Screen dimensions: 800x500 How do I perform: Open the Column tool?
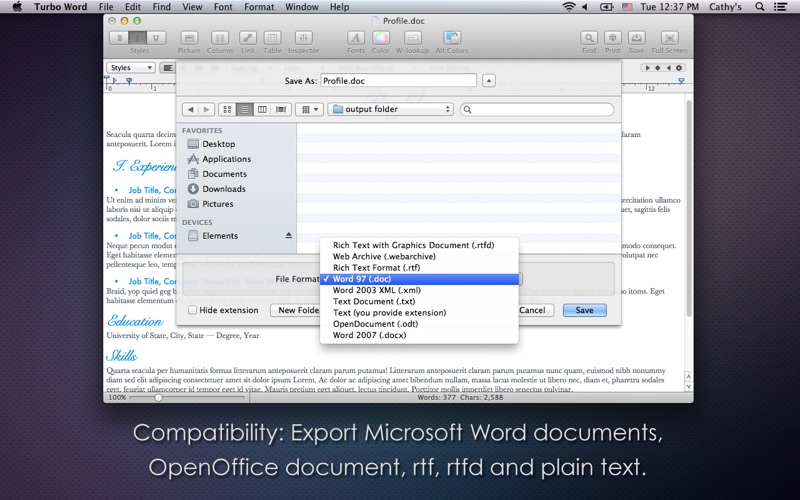tap(219, 38)
